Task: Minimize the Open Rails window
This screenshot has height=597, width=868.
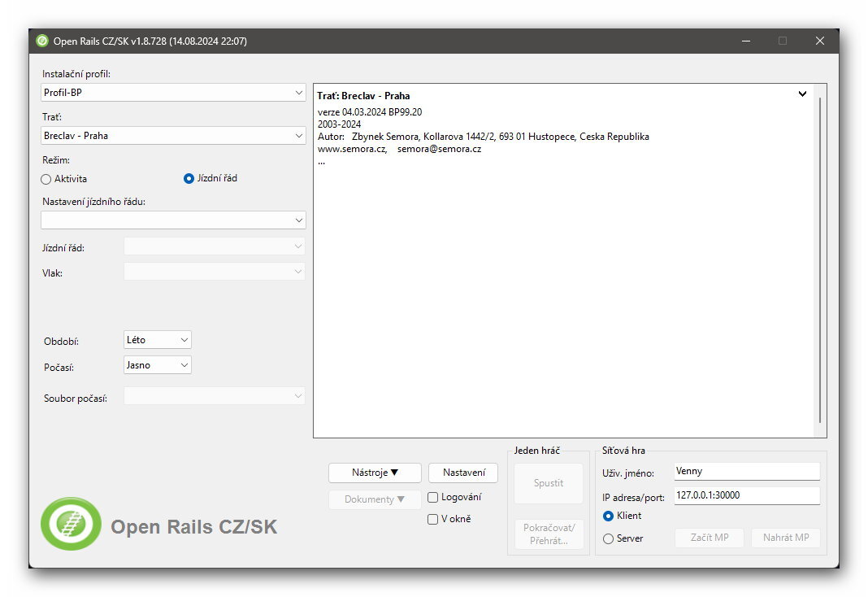Action: [746, 41]
